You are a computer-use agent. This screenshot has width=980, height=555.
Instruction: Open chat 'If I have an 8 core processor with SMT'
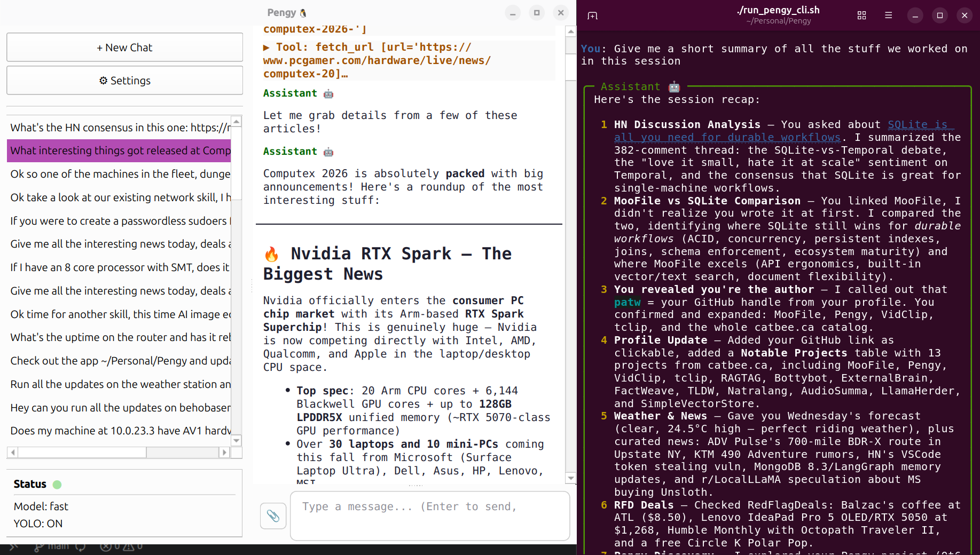pyautogui.click(x=119, y=267)
